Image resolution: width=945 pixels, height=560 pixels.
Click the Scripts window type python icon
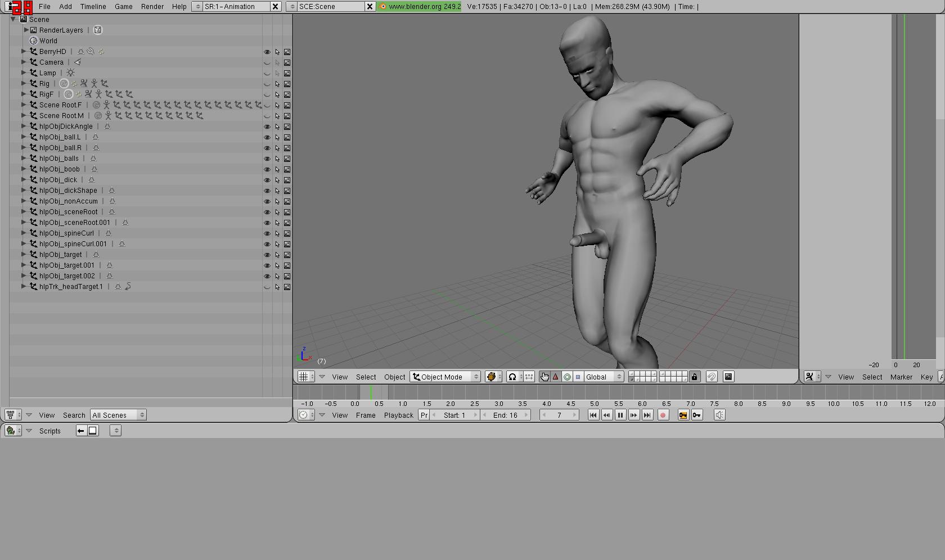pyautogui.click(x=13, y=431)
